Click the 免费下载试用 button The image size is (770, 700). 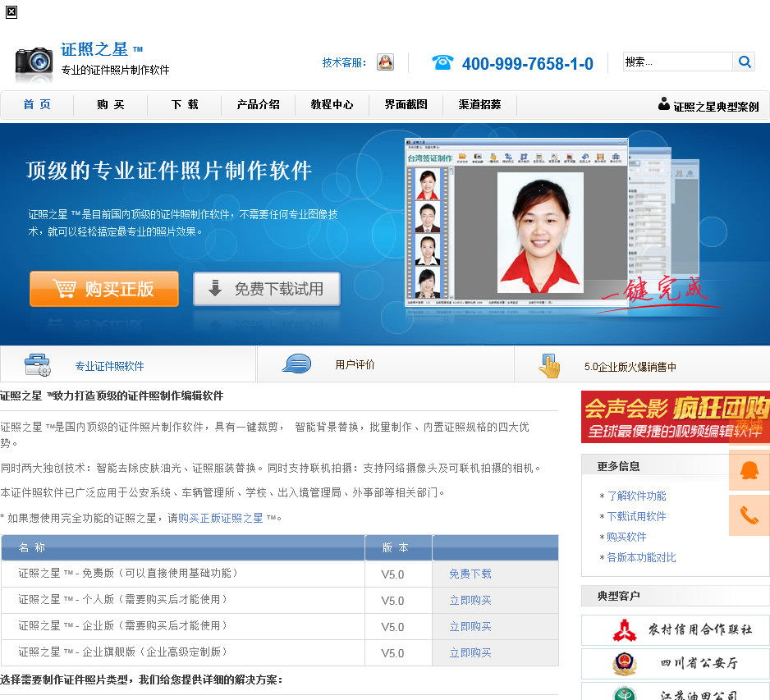tap(267, 289)
